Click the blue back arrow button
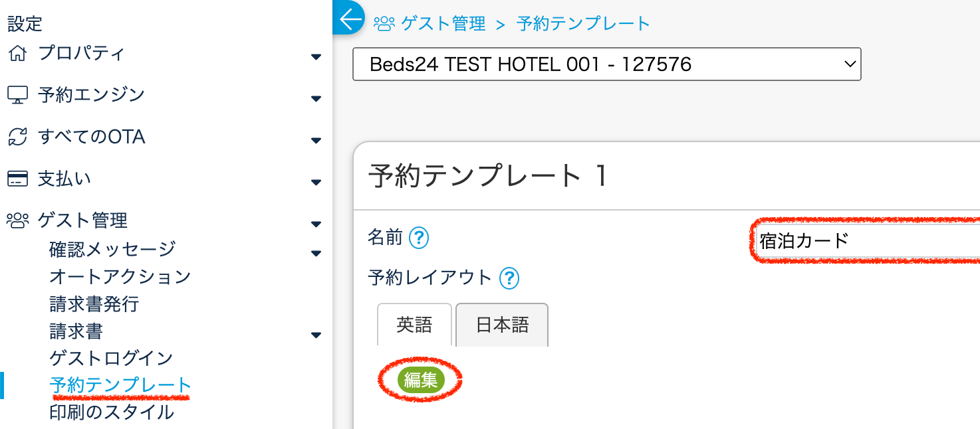This screenshot has width=980, height=429. pos(349,19)
